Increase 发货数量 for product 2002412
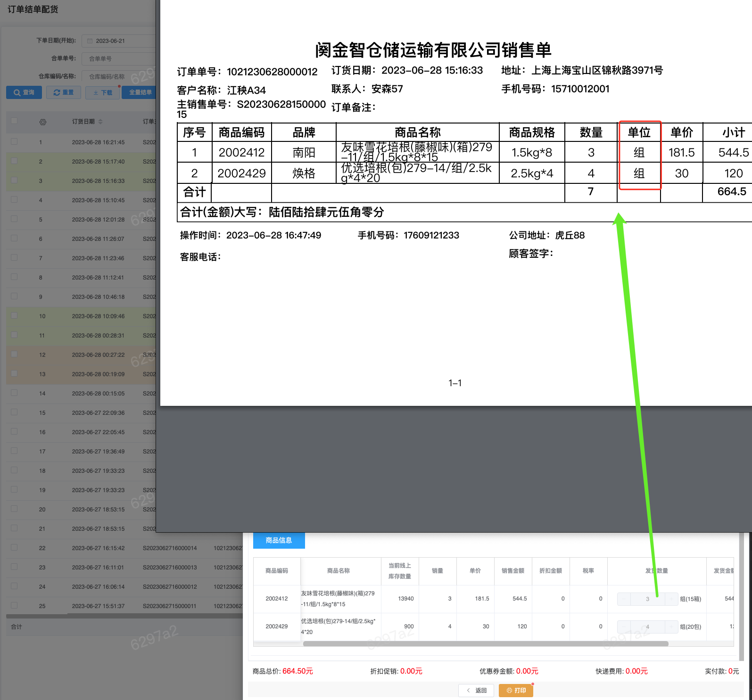 coord(671,599)
